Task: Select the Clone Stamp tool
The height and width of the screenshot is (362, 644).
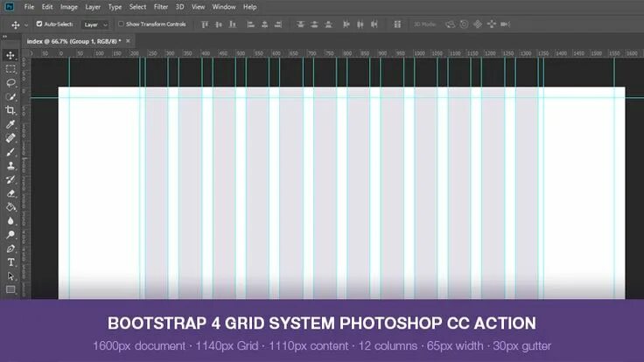Action: pos(10,166)
